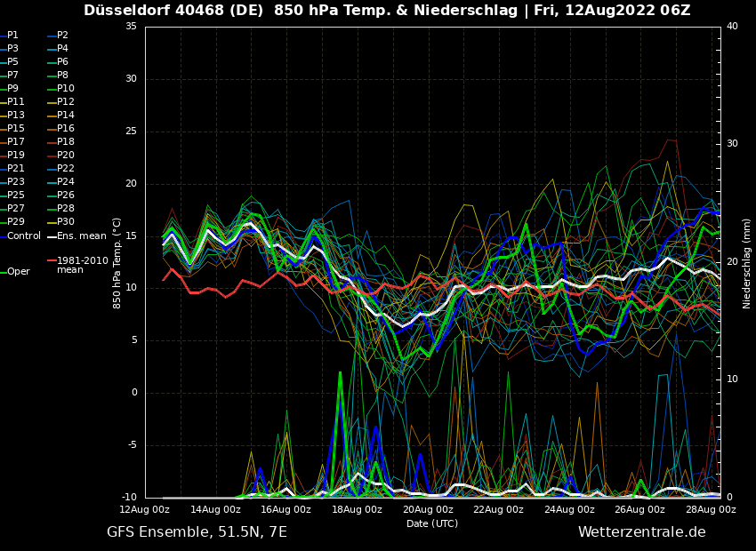Click the P1 legend entry

coord(12,36)
